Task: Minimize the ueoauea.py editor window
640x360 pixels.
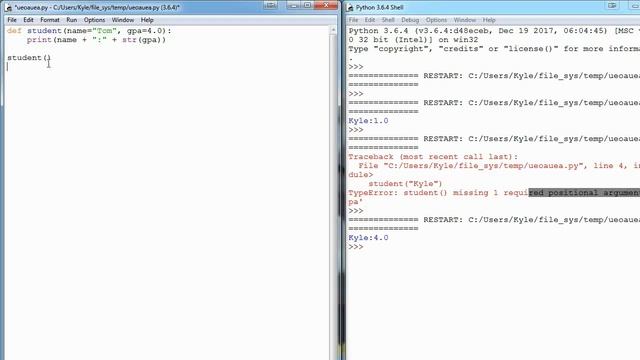Action: [294, 5]
